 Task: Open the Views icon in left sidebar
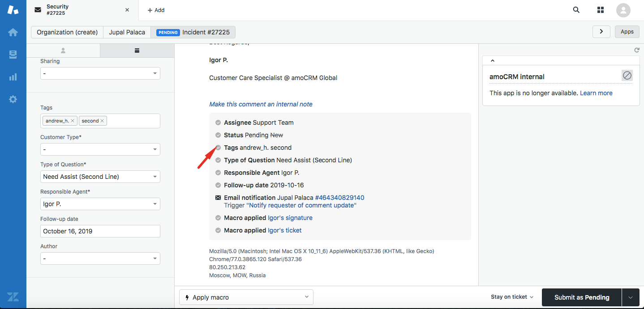click(13, 55)
